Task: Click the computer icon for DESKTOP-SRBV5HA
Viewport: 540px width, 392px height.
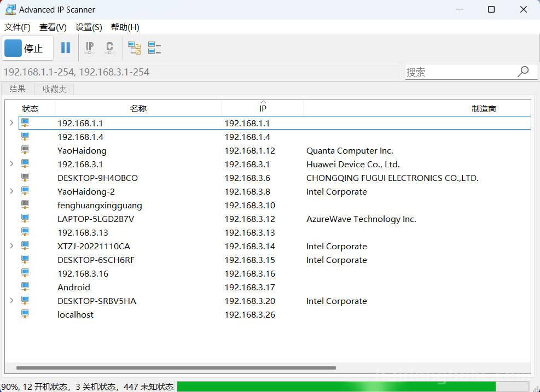Action: 25,301
